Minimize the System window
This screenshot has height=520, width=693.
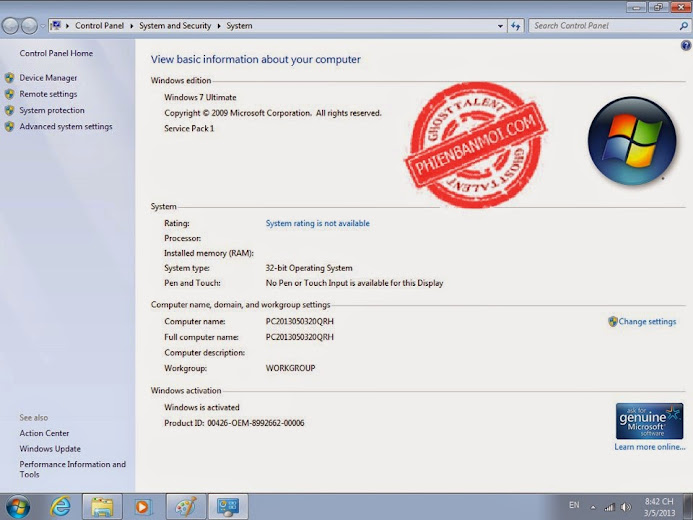click(x=636, y=7)
